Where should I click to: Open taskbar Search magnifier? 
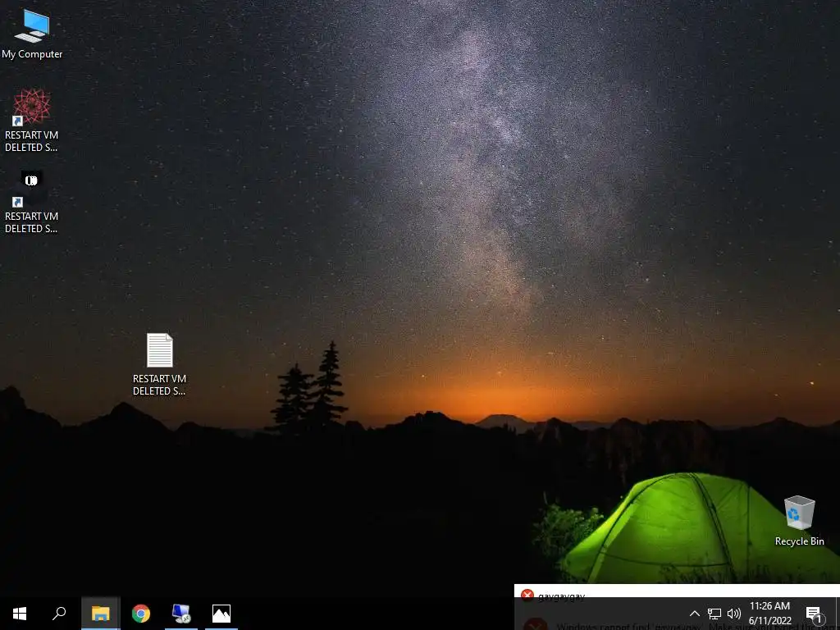pyautogui.click(x=59, y=614)
